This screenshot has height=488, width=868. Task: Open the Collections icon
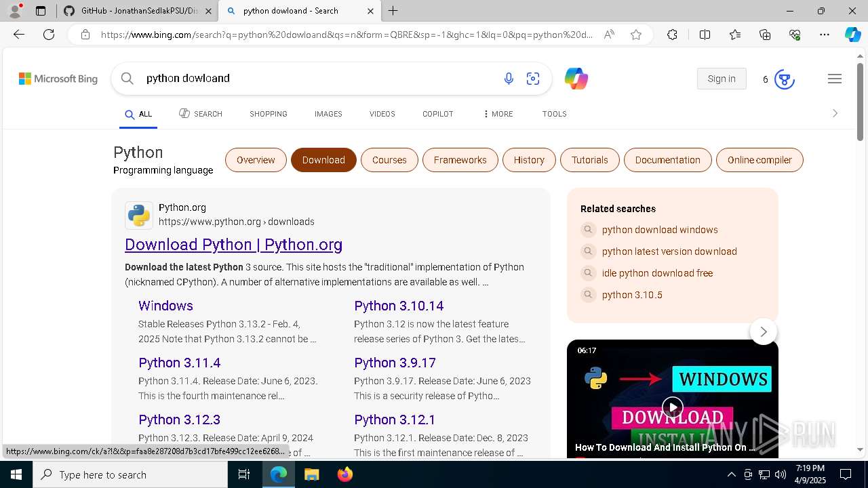(765, 35)
